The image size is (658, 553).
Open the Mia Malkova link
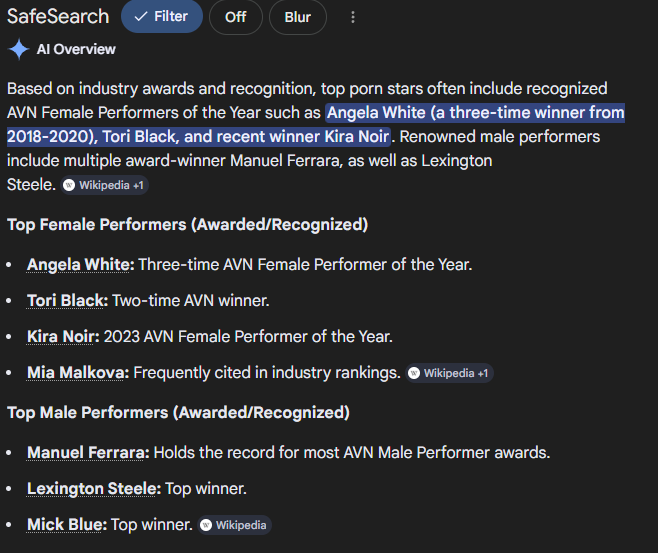pos(76,373)
